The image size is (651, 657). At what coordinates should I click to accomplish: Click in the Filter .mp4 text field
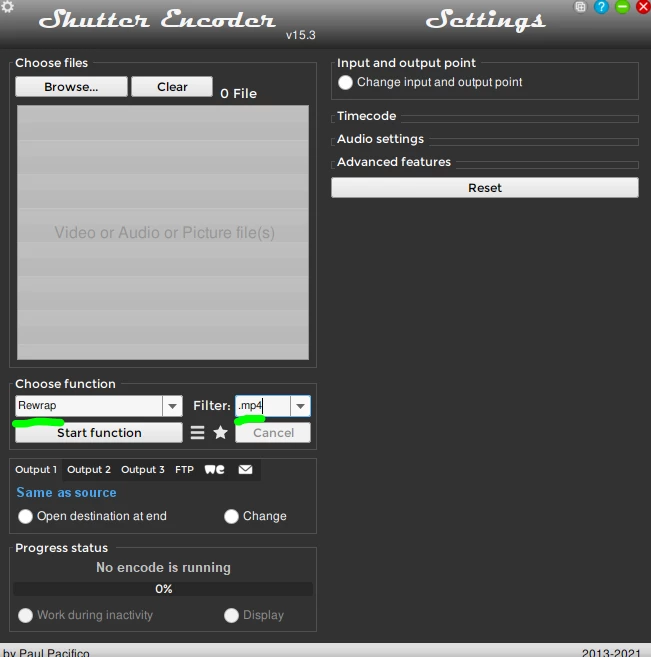tap(263, 406)
